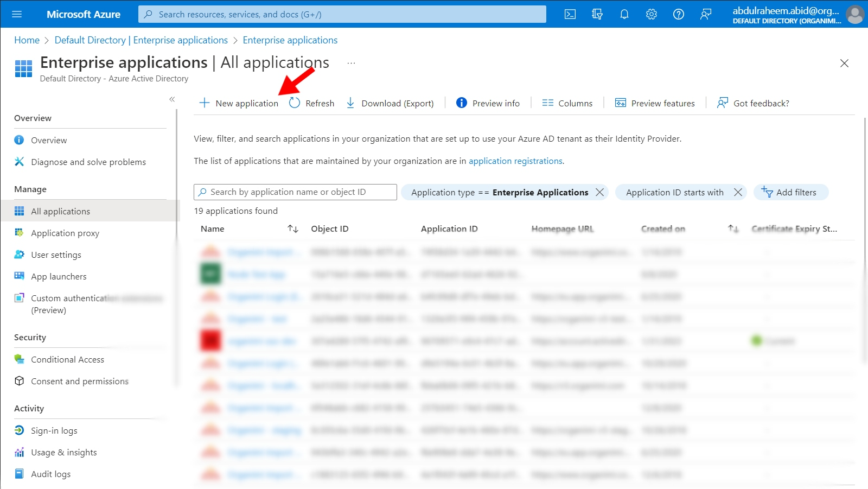Open the Directories and subscriptions filter icon
Image resolution: width=868 pixels, height=489 pixels.
pos(597,14)
